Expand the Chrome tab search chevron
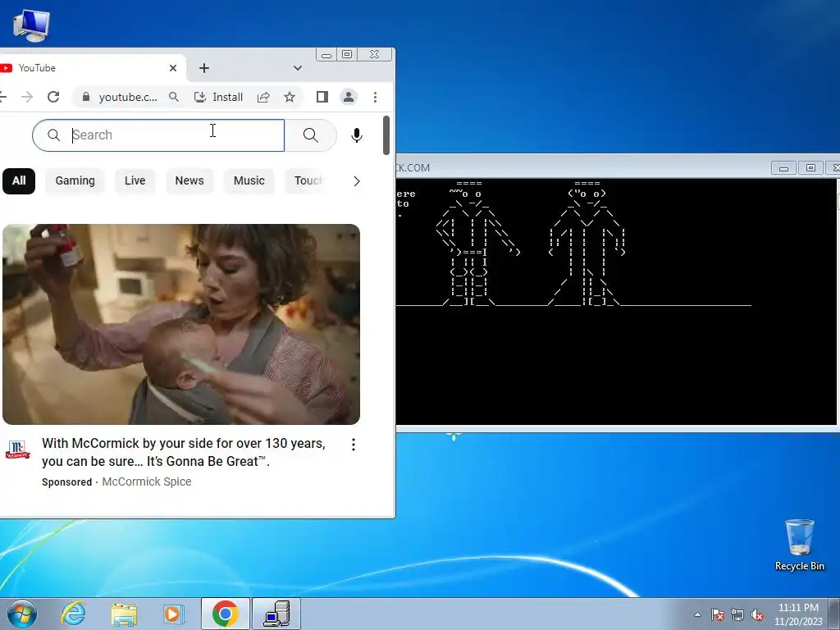Image resolution: width=840 pixels, height=630 pixels. pos(297,68)
